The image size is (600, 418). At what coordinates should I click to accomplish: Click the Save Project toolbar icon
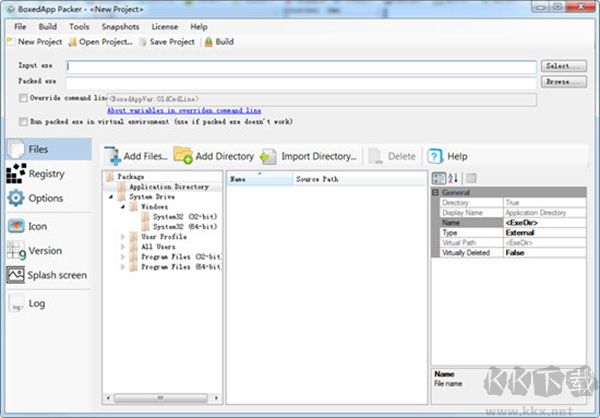coord(143,42)
